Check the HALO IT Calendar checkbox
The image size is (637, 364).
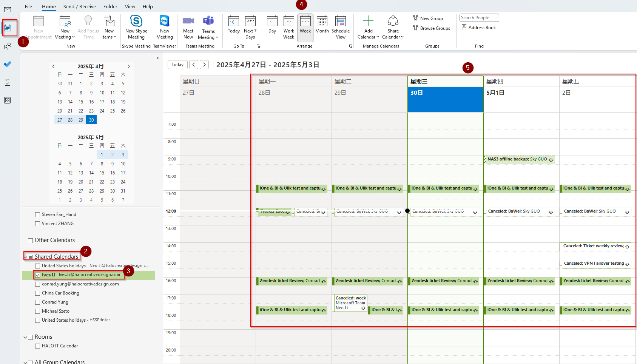[38, 346]
